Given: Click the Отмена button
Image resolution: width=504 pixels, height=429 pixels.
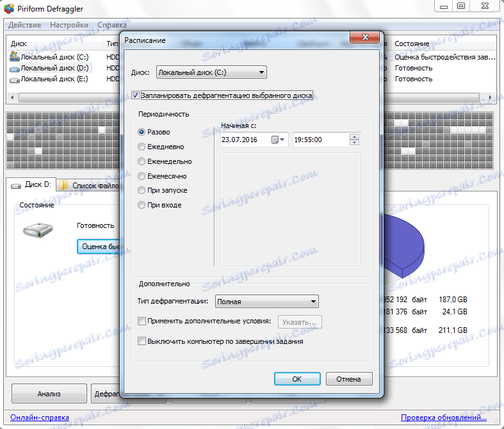Looking at the screenshot, I should (x=349, y=379).
